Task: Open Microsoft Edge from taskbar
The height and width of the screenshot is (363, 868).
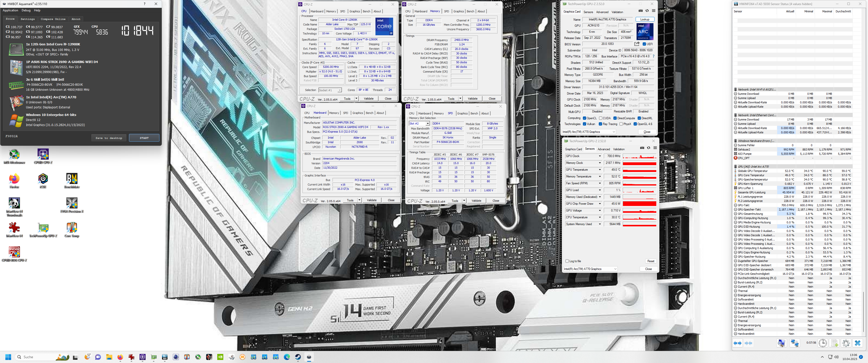Action: tap(287, 357)
